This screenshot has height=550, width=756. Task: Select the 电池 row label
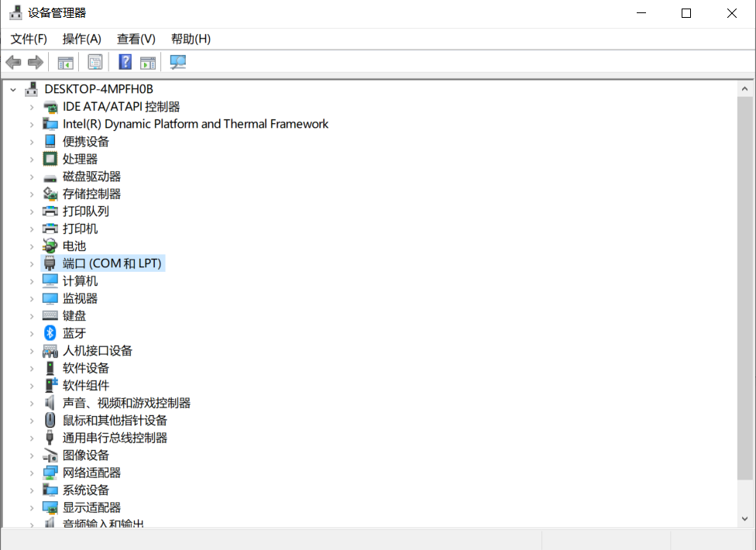74,246
